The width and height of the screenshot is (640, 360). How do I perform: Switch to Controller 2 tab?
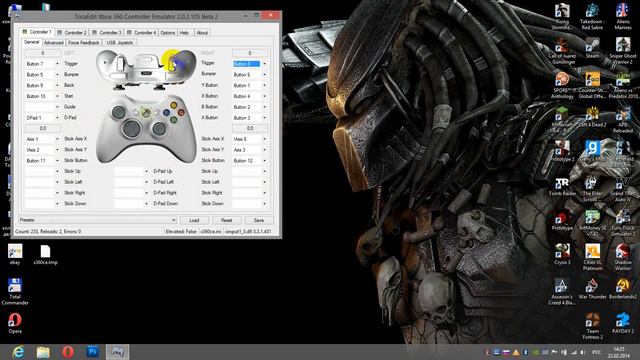(x=72, y=32)
